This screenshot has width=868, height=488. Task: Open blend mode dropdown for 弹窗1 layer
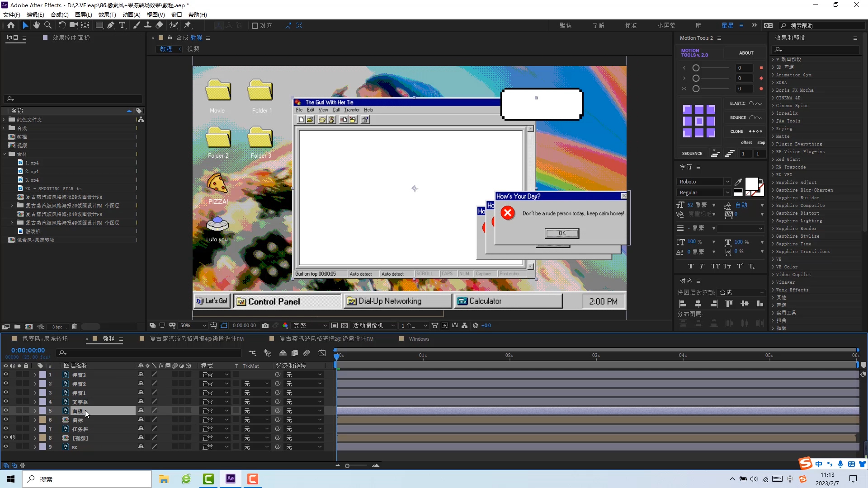[215, 393]
